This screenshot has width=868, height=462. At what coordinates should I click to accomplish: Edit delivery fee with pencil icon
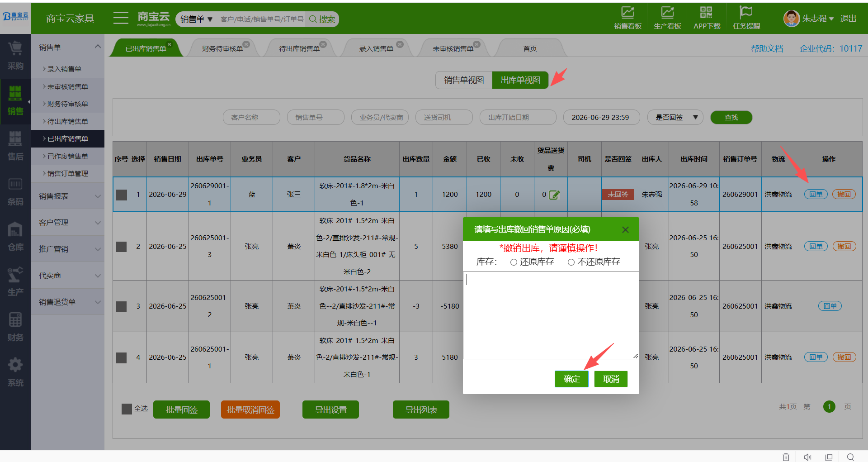(x=554, y=195)
